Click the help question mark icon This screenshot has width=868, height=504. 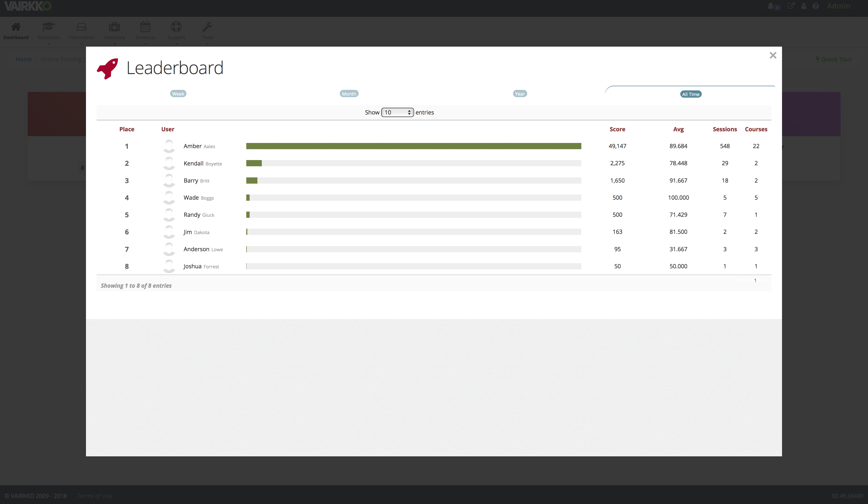tap(815, 6)
